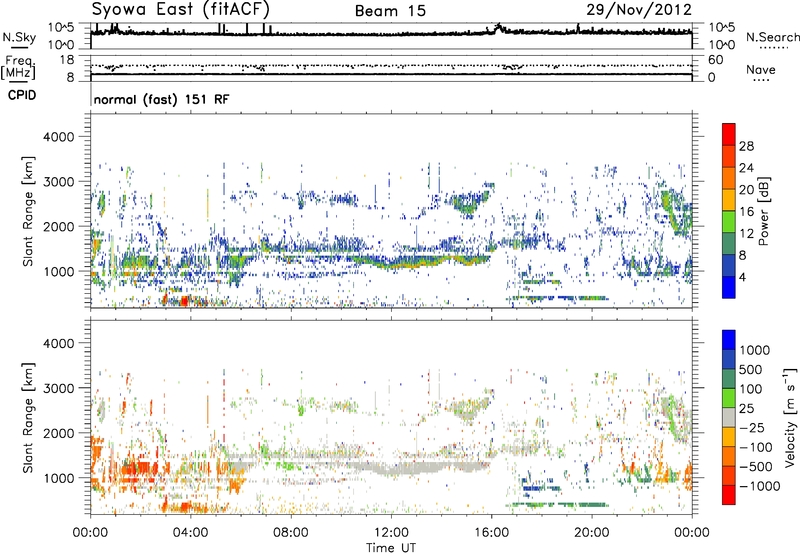Select the 'normal (fast) 151 RF' mode text
This screenshot has height=554, width=800.
point(161,99)
